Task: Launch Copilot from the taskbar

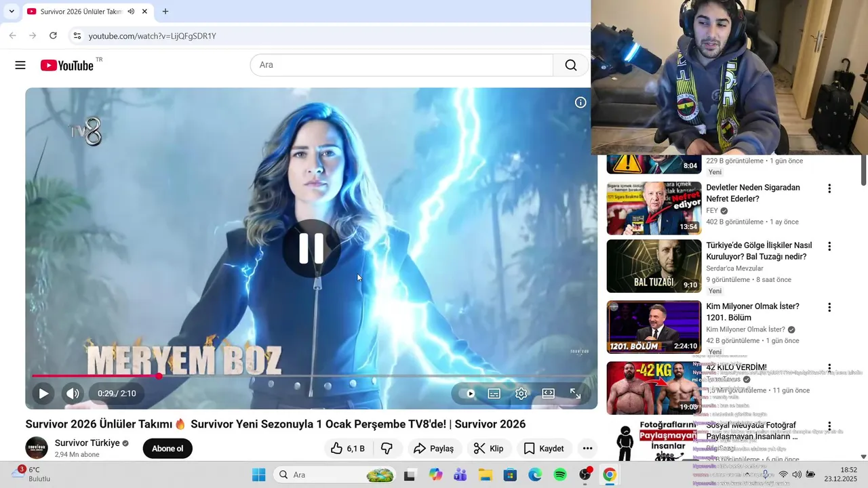Action: pyautogui.click(x=435, y=474)
